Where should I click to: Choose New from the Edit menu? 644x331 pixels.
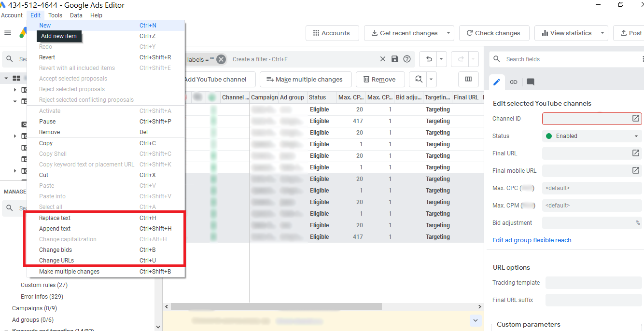point(106,25)
